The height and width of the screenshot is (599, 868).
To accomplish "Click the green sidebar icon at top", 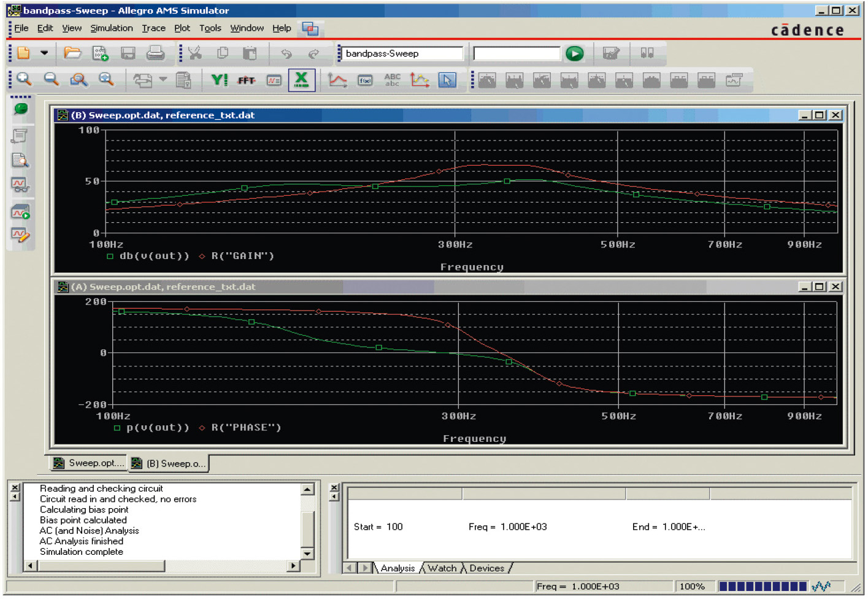I will [x=21, y=109].
